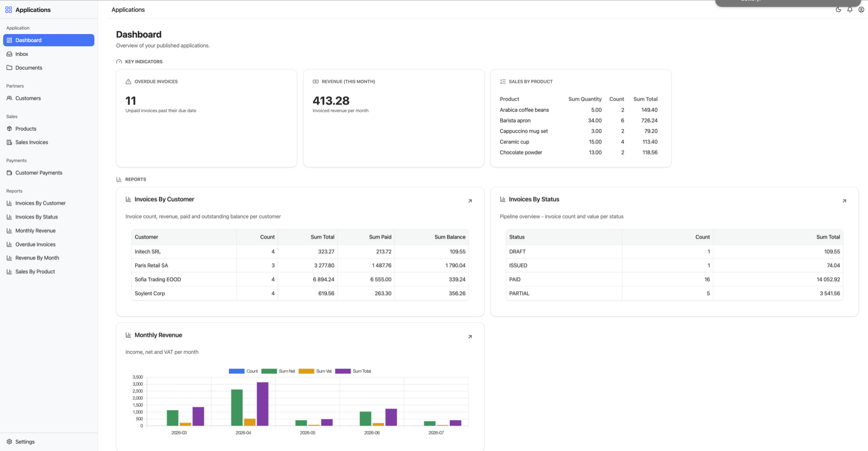Click the Arabica coffee beans product row

tap(578, 110)
